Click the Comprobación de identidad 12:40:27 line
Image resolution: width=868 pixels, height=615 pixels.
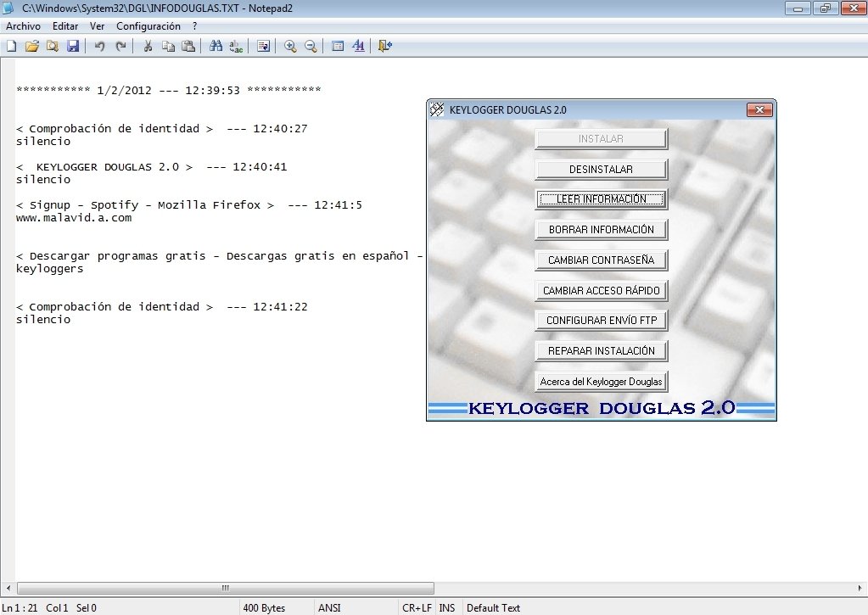point(162,129)
